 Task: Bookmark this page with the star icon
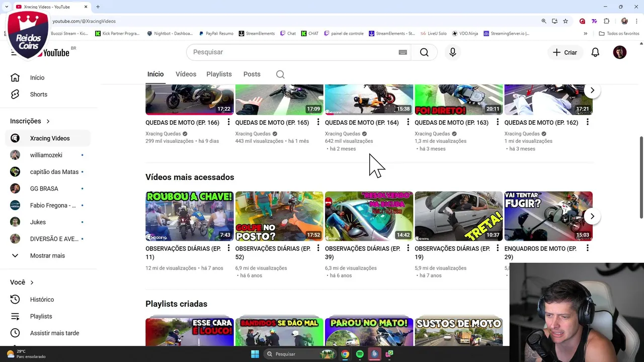coord(566,21)
